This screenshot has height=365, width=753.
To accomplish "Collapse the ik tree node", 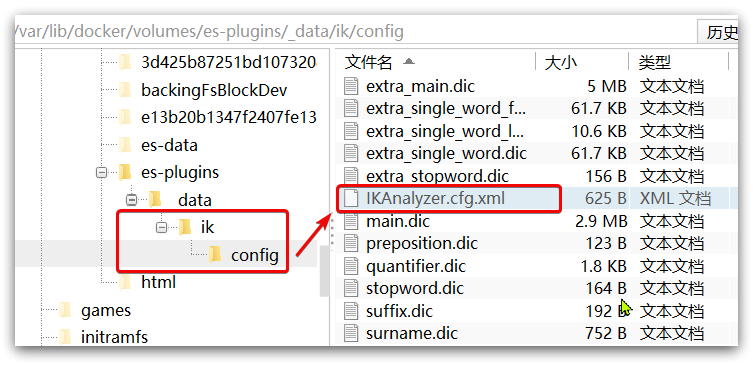I will coord(161,228).
